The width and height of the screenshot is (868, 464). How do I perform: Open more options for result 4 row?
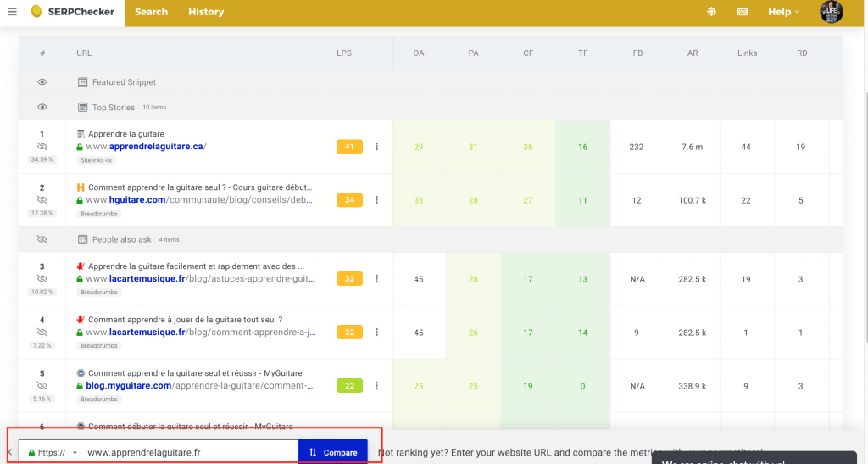tap(376, 333)
